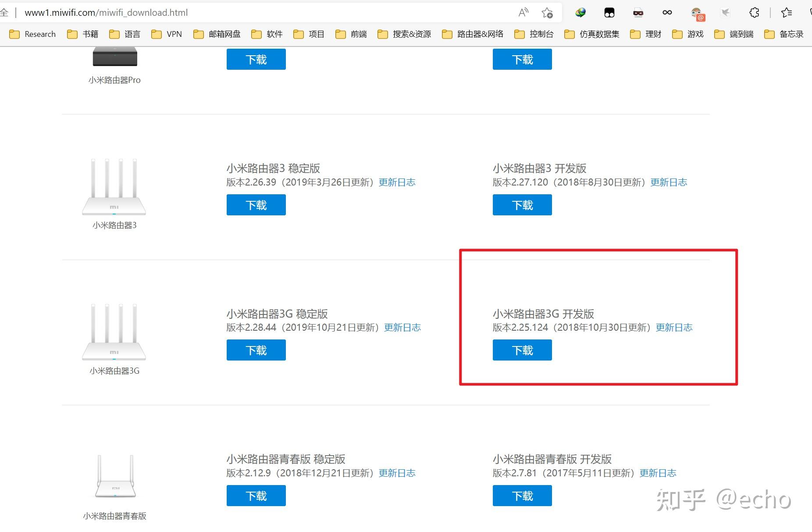Open the 端到端 bookmarks folder
812x532 pixels.
pos(734,34)
